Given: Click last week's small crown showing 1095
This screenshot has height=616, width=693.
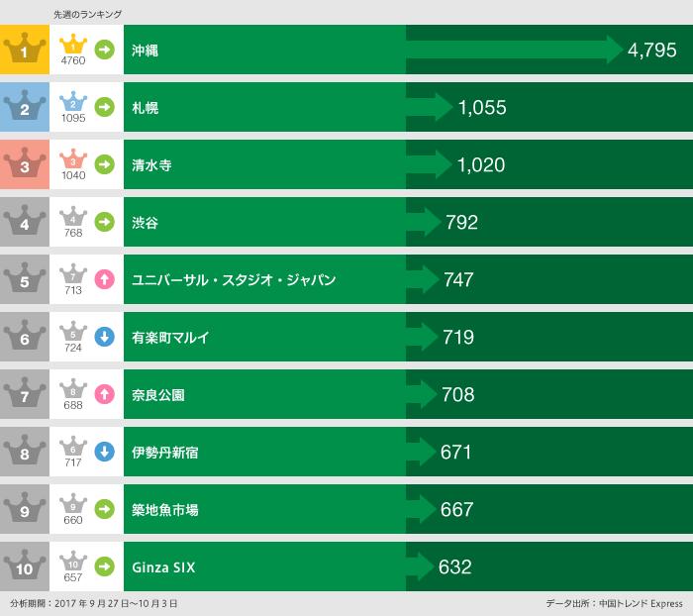Looking at the screenshot, I should tap(73, 103).
